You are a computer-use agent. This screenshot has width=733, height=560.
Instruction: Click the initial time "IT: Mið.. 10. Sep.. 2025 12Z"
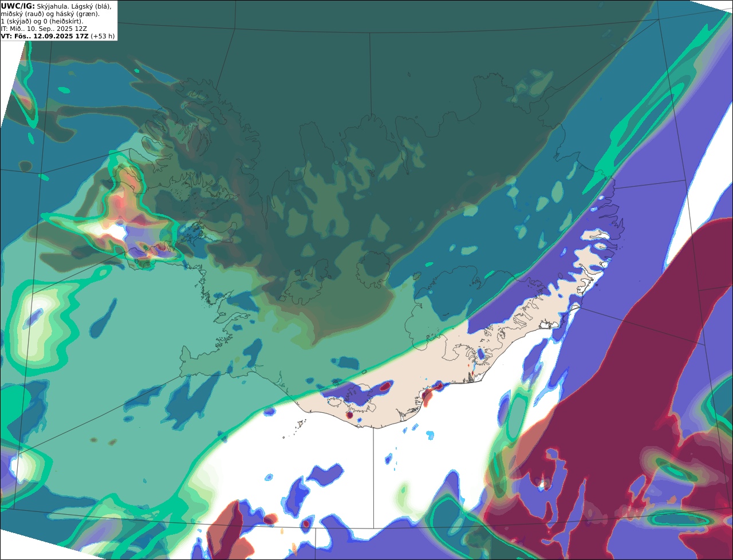click(x=44, y=29)
